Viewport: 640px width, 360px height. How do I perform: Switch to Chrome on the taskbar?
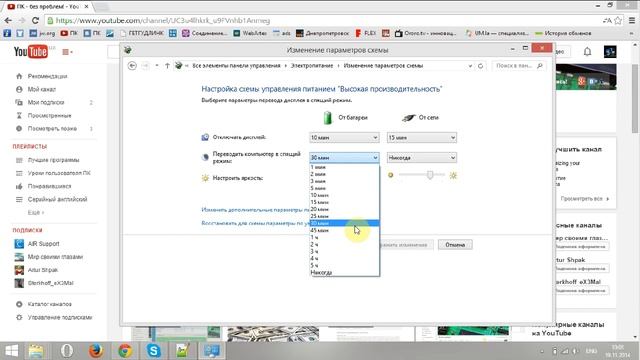point(125,351)
